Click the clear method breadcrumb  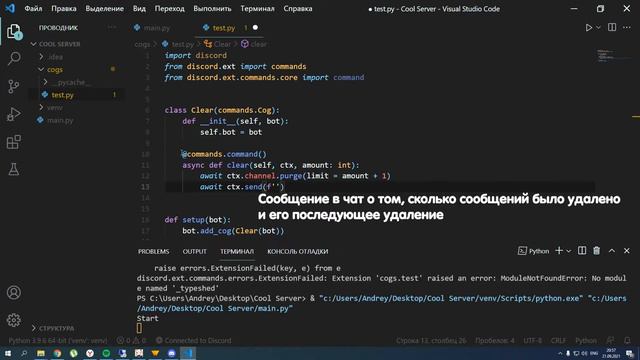pyautogui.click(x=254, y=44)
